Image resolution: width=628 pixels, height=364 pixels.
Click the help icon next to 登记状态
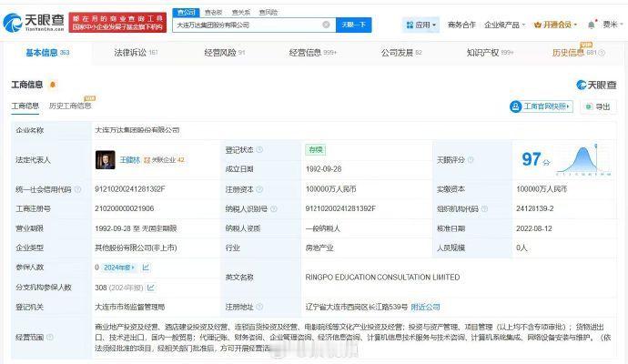[259, 150]
